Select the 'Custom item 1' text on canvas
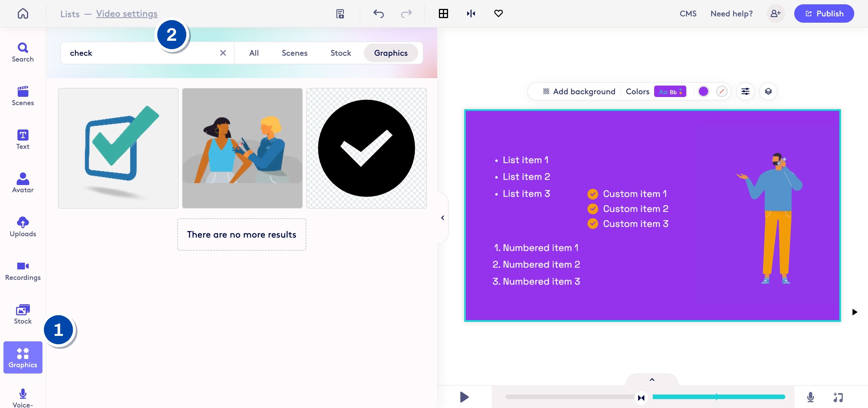 [635, 194]
